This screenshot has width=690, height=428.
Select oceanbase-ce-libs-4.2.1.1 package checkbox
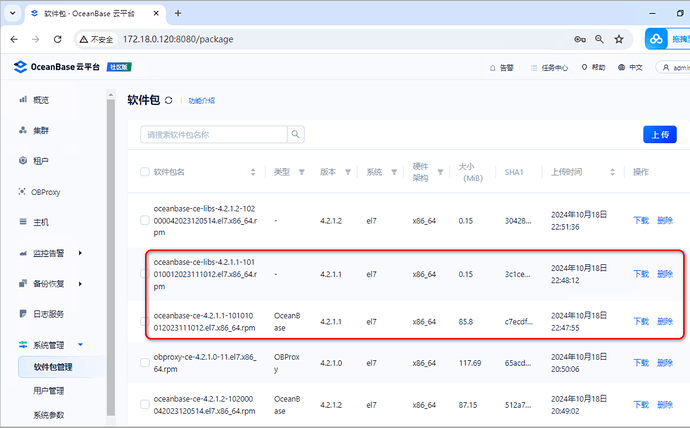click(145, 274)
